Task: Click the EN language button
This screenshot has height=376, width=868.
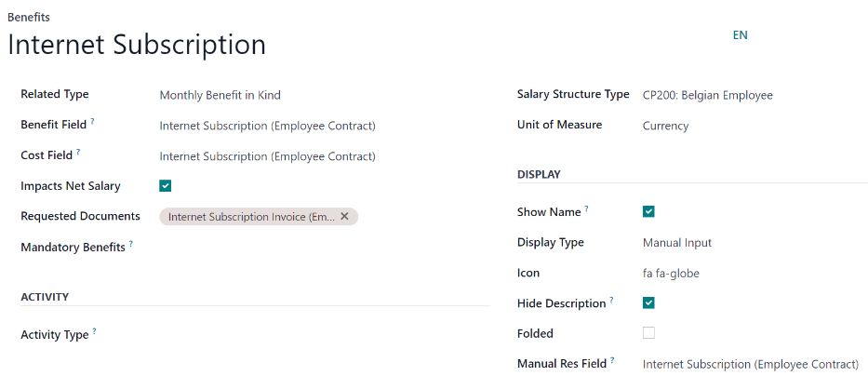Action: 741,35
